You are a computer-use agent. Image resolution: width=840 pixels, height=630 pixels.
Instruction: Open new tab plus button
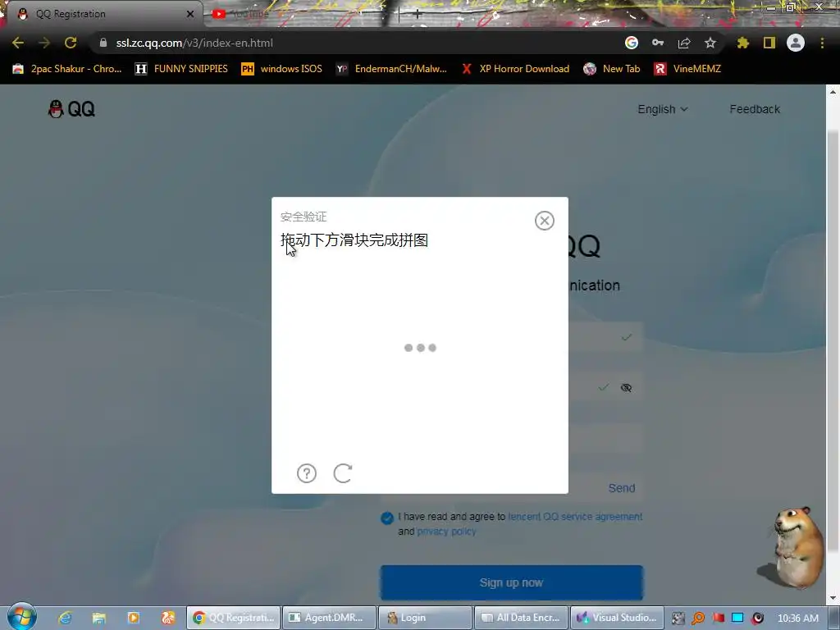tap(417, 14)
